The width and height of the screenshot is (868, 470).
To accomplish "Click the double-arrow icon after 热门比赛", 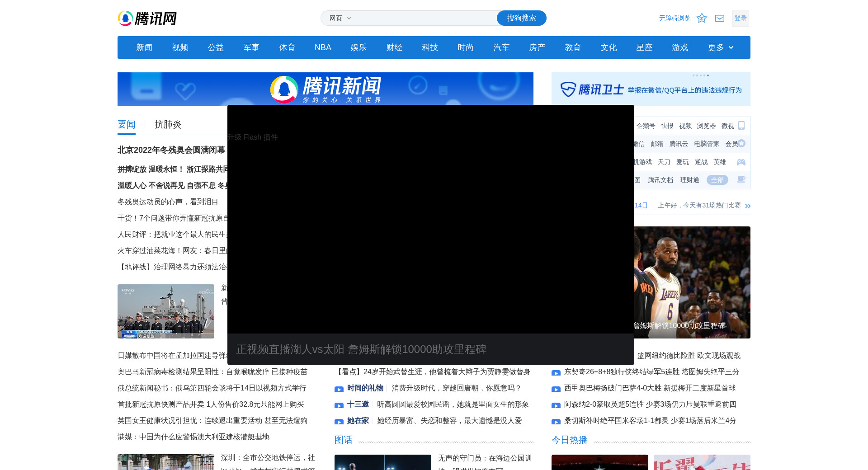I will coord(748,206).
